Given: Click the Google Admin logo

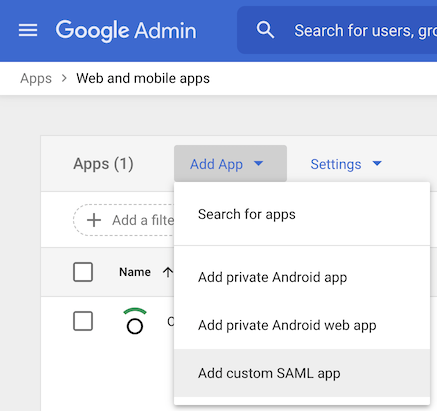Looking at the screenshot, I should pyautogui.click(x=126, y=31).
